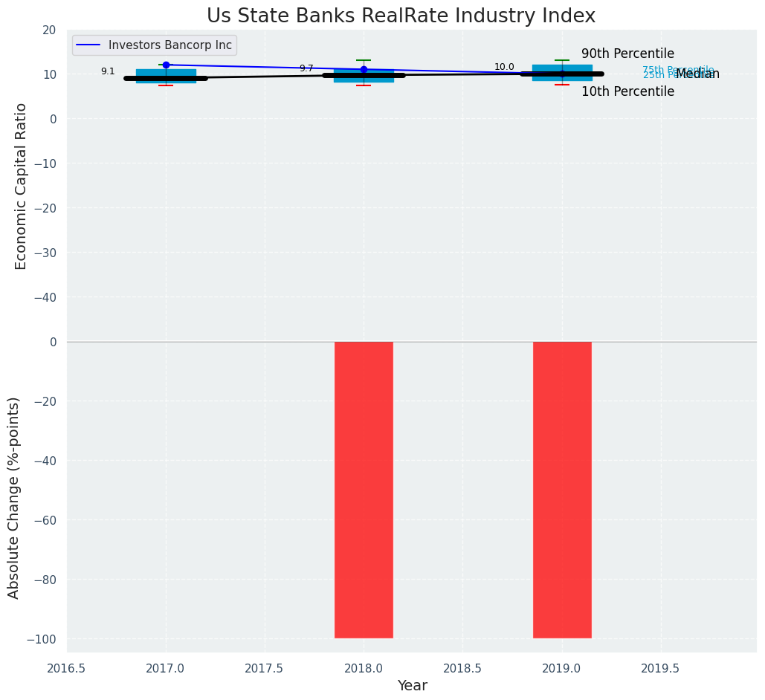Click the chart title text
This screenshot has height=700, width=765.
(401, 16)
